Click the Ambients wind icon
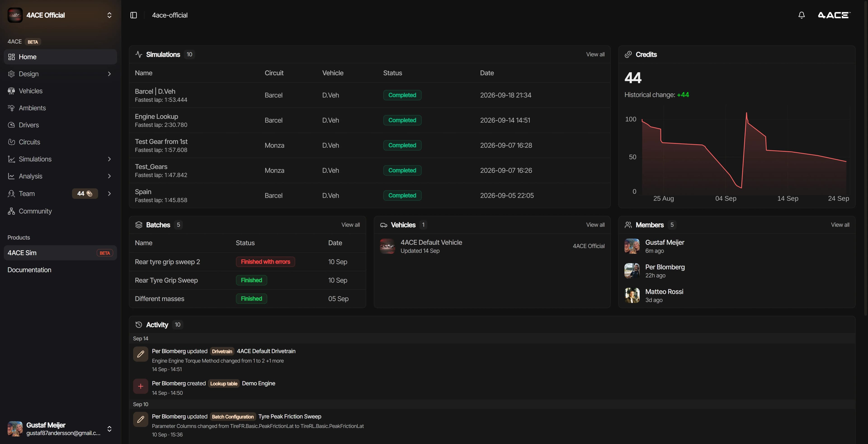Viewport: 868px width, 444px height. (x=12, y=108)
